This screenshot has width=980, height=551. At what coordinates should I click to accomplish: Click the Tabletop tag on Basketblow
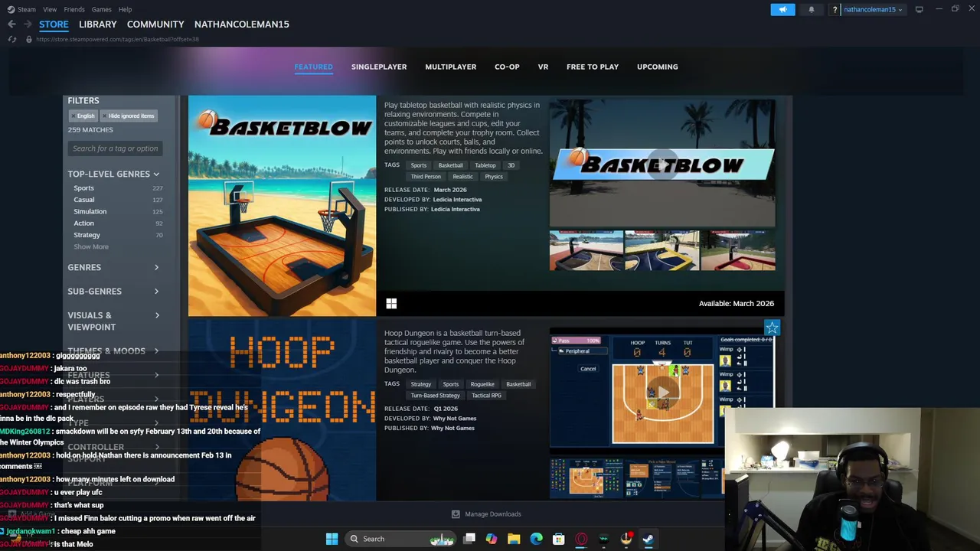pyautogui.click(x=485, y=165)
